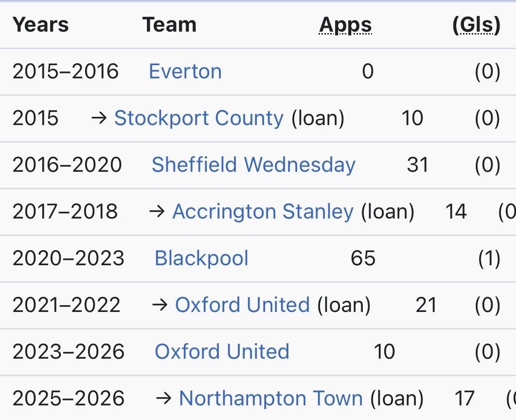This screenshot has width=516, height=420.
Task: Open the Sheffield Wednesday link
Action: coord(253,164)
